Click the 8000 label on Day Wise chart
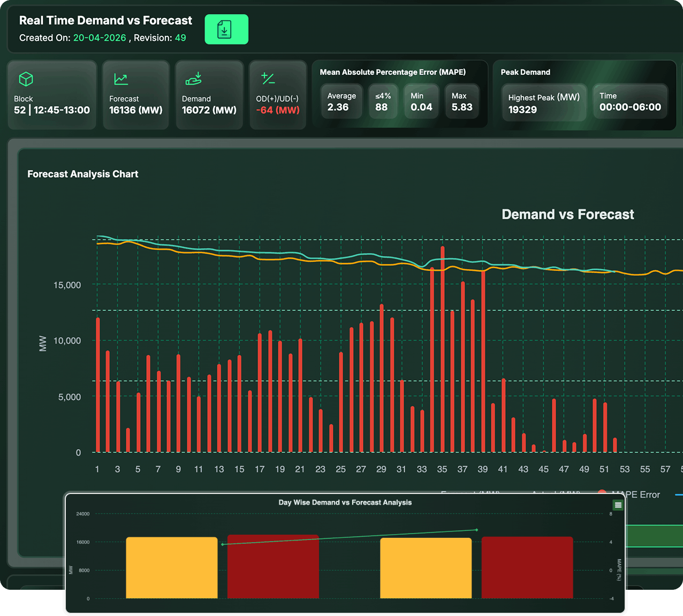 84,571
